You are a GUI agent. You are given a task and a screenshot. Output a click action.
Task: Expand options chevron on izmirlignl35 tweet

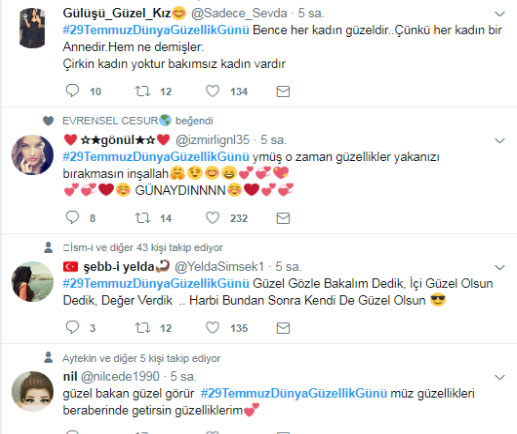click(x=499, y=141)
